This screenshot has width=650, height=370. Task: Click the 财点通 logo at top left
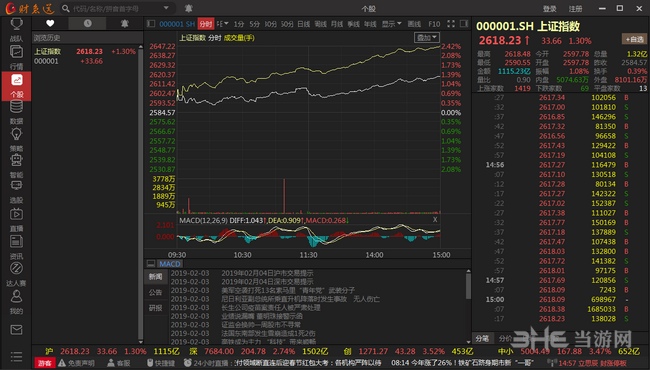tap(29, 8)
